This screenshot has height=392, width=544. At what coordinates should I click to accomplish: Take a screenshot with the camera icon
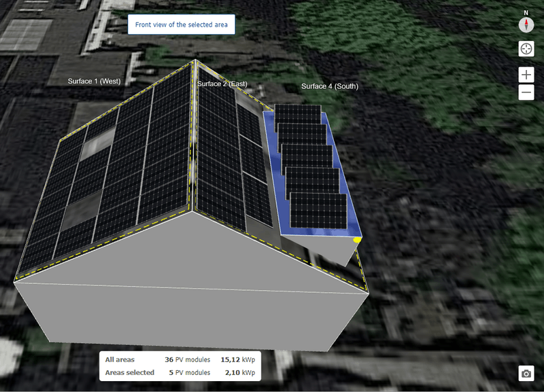pyautogui.click(x=526, y=373)
